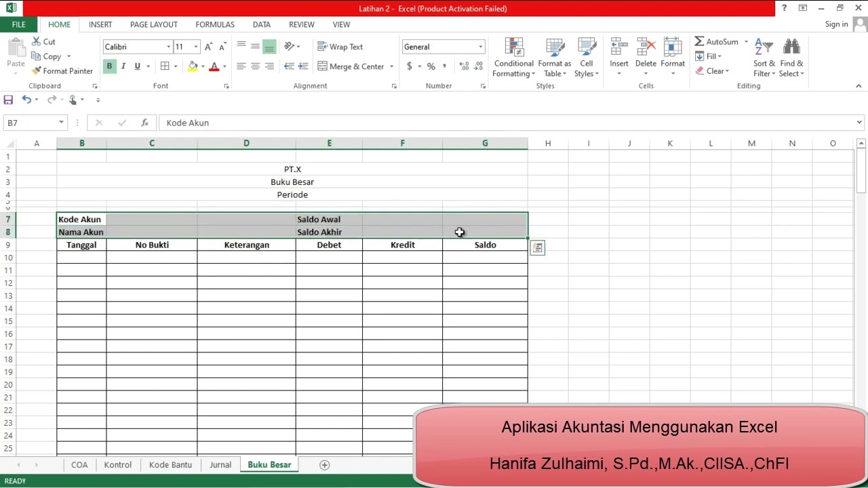Image resolution: width=868 pixels, height=488 pixels.
Task: Toggle Wrap Text
Action: (340, 47)
